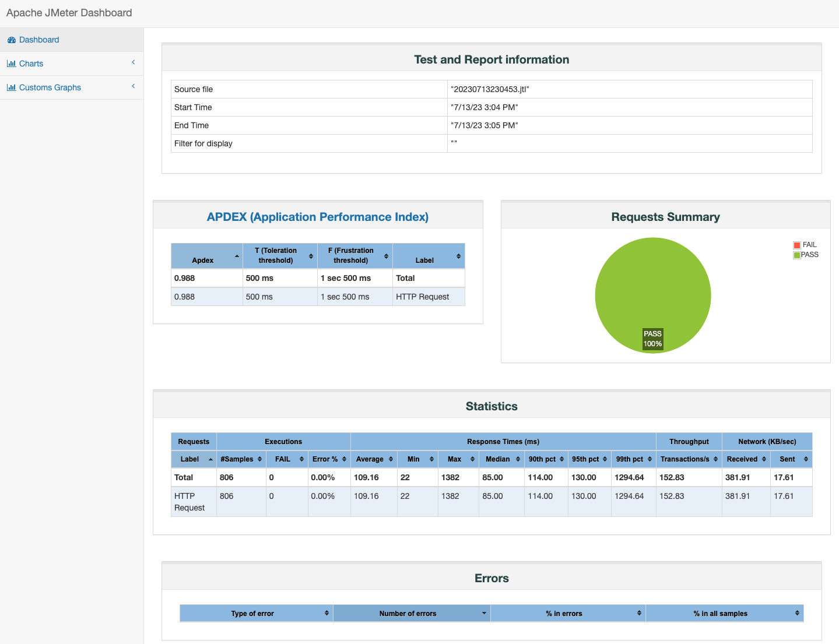Click the Total label in APDEX table
The image size is (839, 644).
[x=405, y=278]
